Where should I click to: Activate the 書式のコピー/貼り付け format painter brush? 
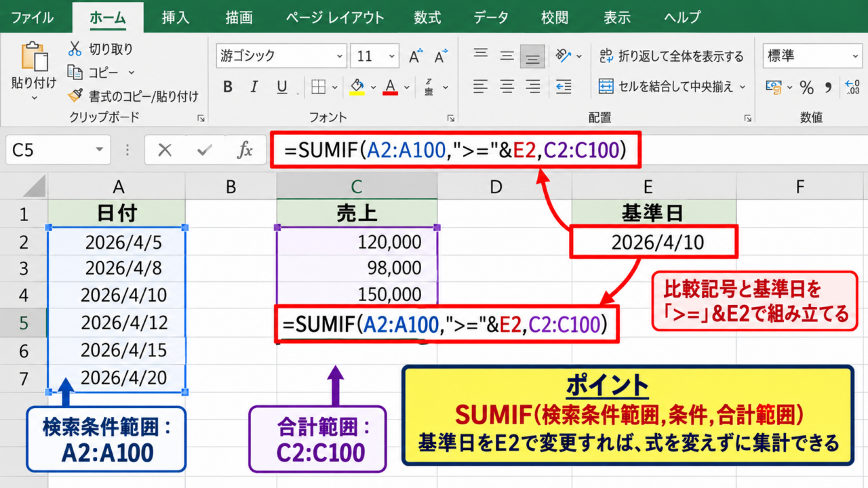[75, 96]
